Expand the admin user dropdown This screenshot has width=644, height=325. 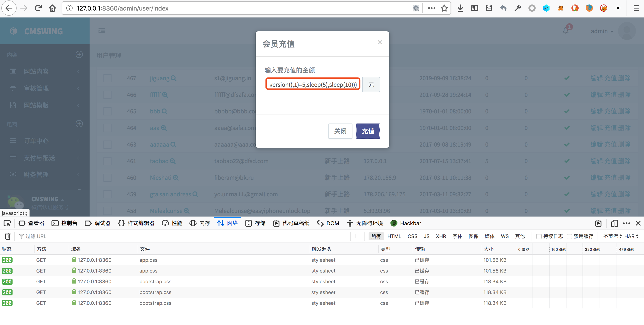point(602,31)
